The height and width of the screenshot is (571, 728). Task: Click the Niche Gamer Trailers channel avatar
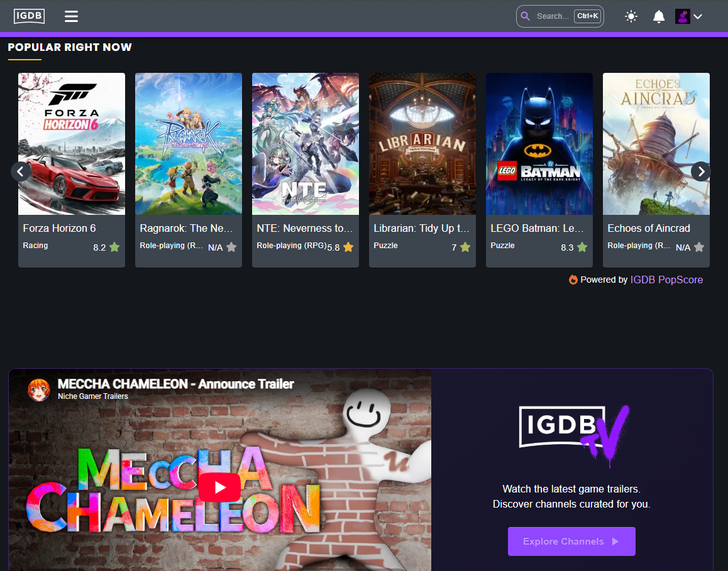(39, 389)
